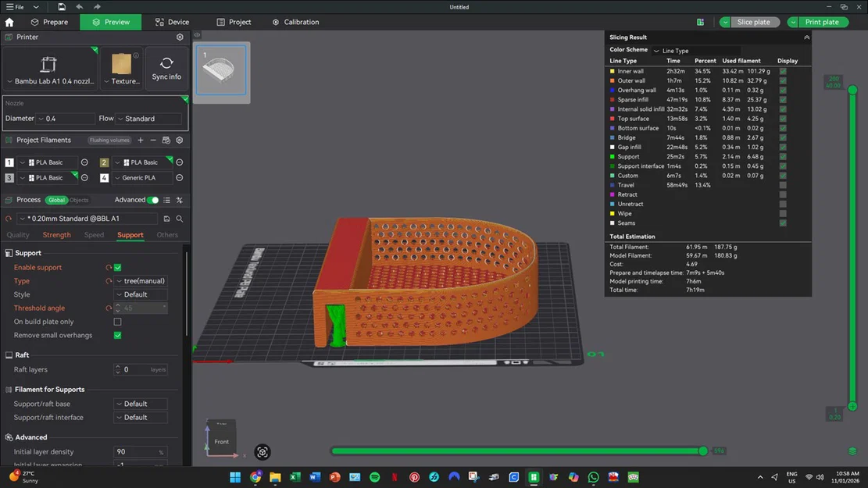Add a new project filament
The image size is (868, 488).
coord(141,140)
